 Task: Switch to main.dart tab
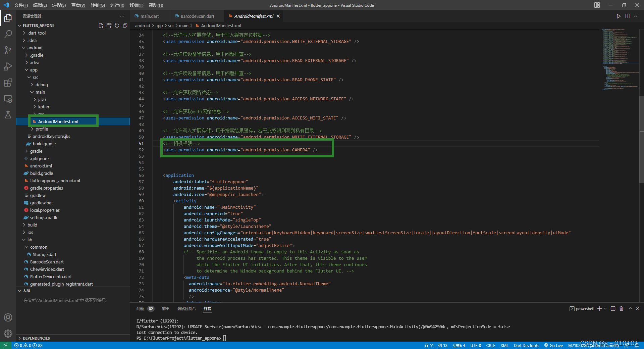point(150,16)
